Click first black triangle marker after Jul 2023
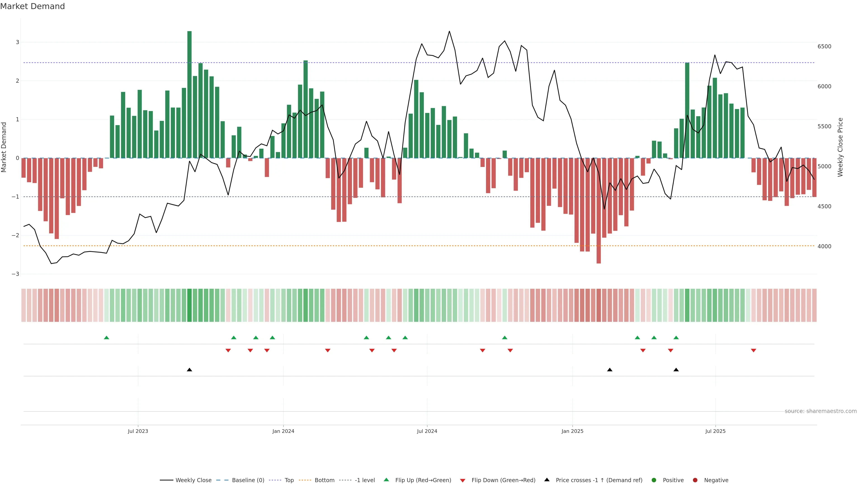Screen dimensions: 868x488 (x=189, y=370)
